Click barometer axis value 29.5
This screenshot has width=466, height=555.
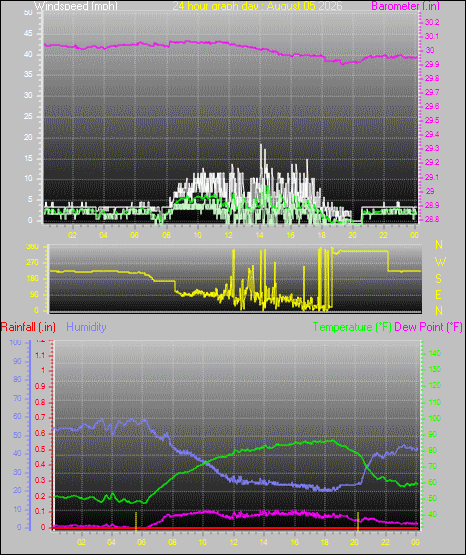432,120
